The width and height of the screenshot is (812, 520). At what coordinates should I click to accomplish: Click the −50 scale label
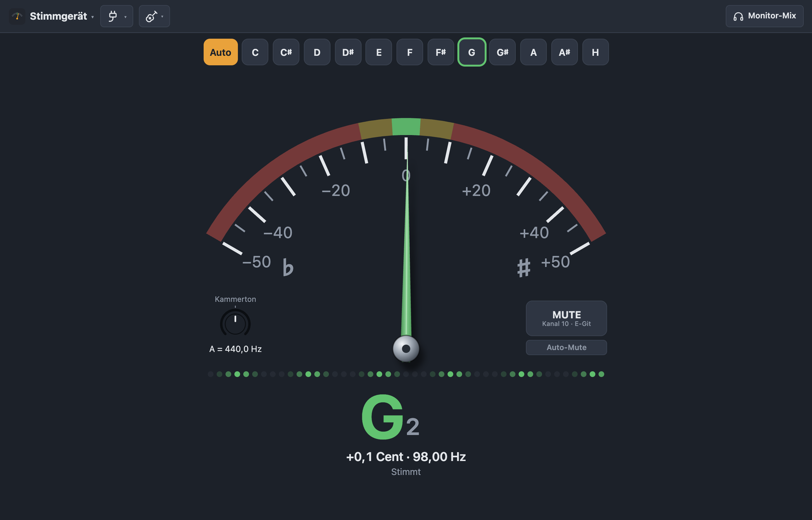pyautogui.click(x=257, y=262)
